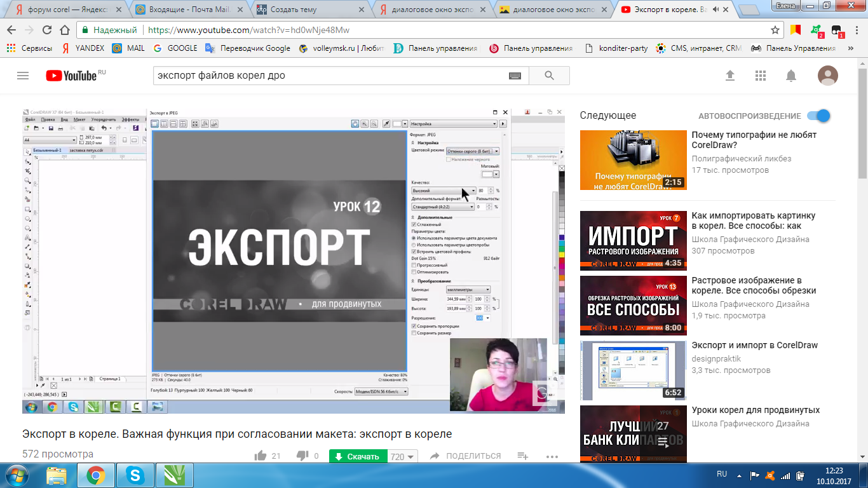Click the RU language indicator in tray
The width and height of the screenshot is (868, 488).
[722, 474]
